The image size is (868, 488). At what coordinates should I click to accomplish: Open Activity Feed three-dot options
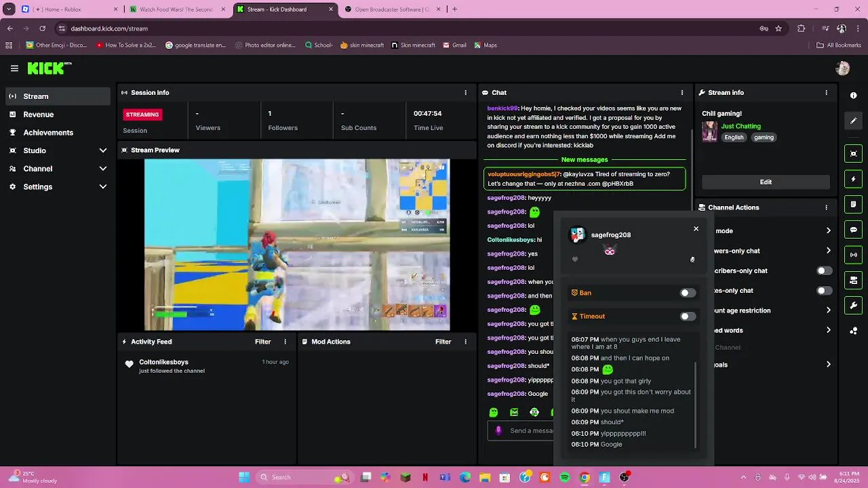[285, 342]
